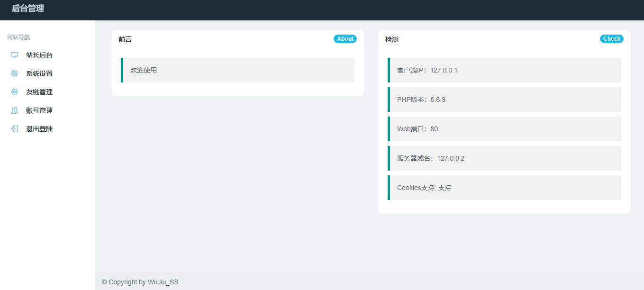Open the About popup on 前言 panel

345,38
